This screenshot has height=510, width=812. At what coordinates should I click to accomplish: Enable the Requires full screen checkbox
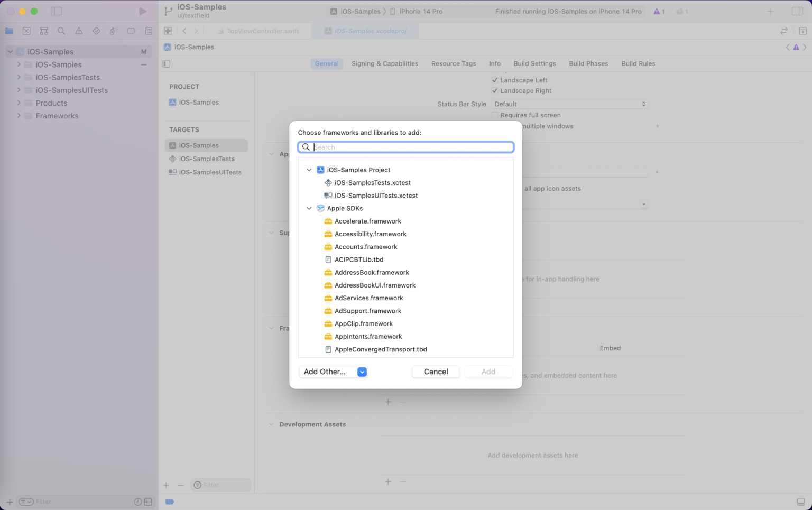495,115
